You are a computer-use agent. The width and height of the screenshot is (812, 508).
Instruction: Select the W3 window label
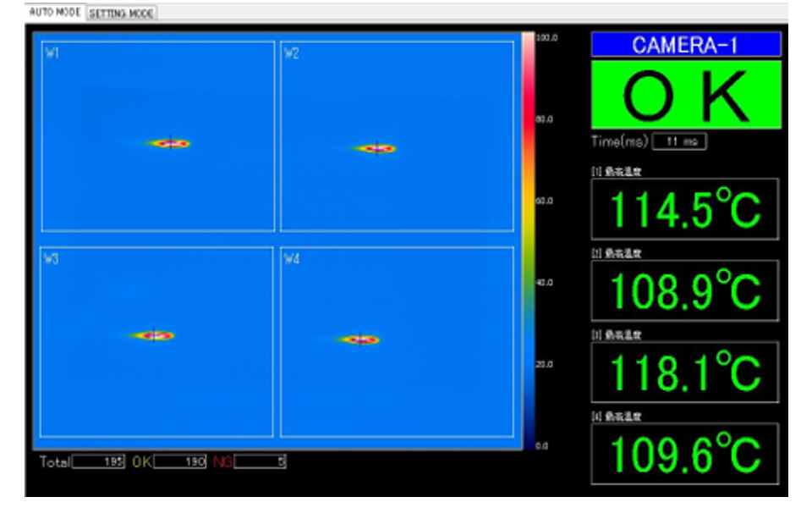click(x=52, y=260)
